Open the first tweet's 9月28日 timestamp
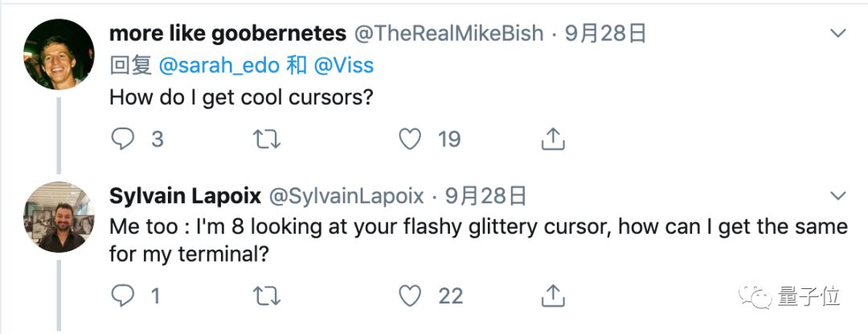Viewport: 868px width, 334px height. tap(606, 34)
